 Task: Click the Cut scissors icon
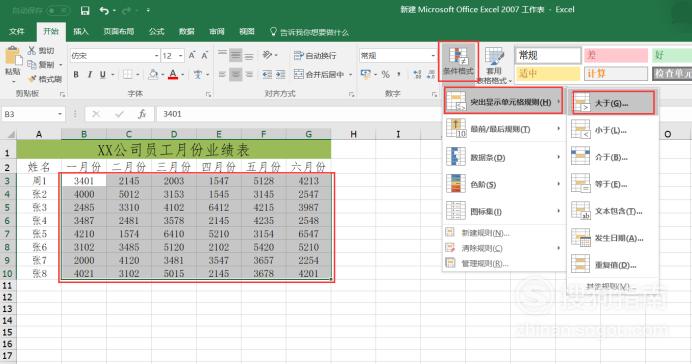tap(32, 50)
